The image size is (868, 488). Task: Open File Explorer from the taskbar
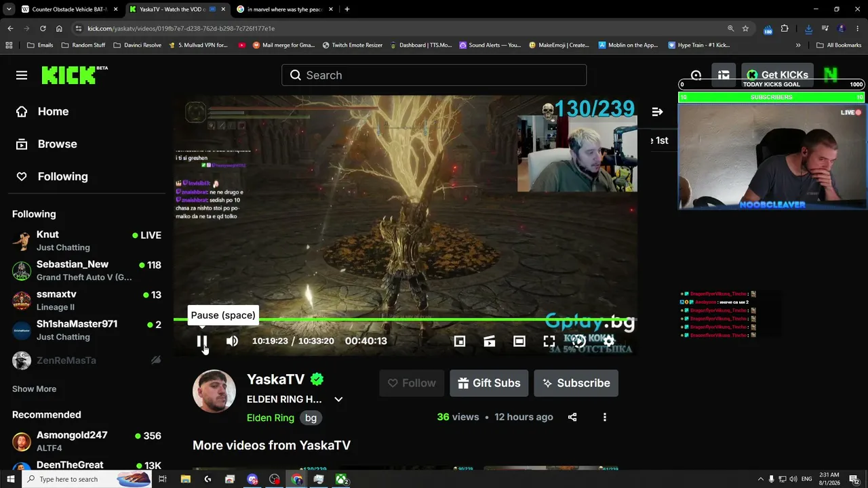coord(185,479)
